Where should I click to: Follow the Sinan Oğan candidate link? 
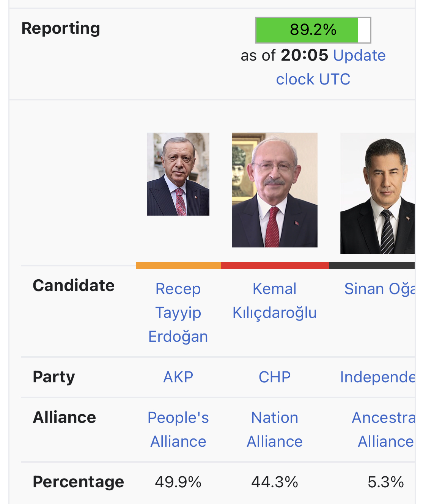click(379, 289)
